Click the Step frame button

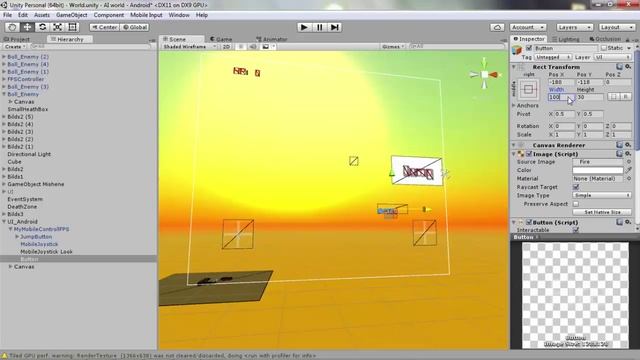tap(335, 27)
